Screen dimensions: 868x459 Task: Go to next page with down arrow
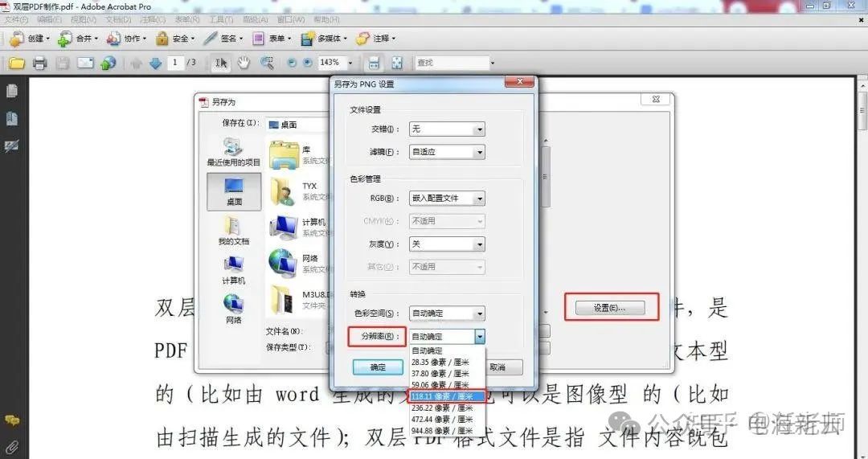click(x=156, y=64)
